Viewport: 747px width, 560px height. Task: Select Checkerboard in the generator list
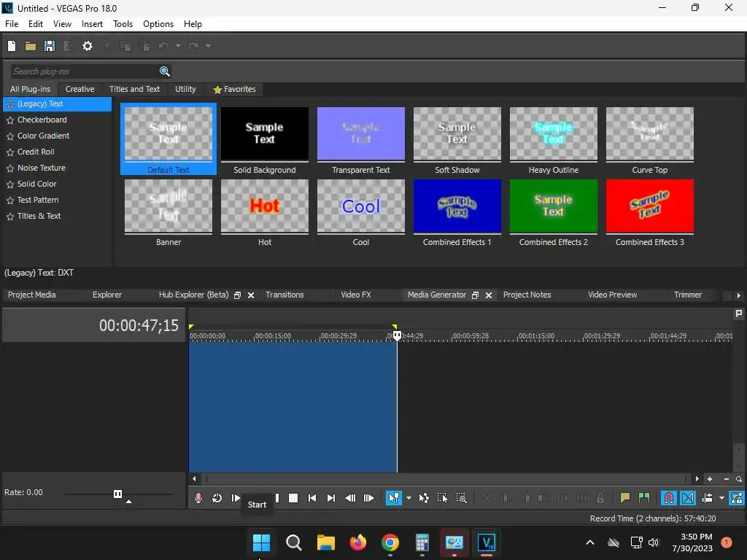point(42,120)
